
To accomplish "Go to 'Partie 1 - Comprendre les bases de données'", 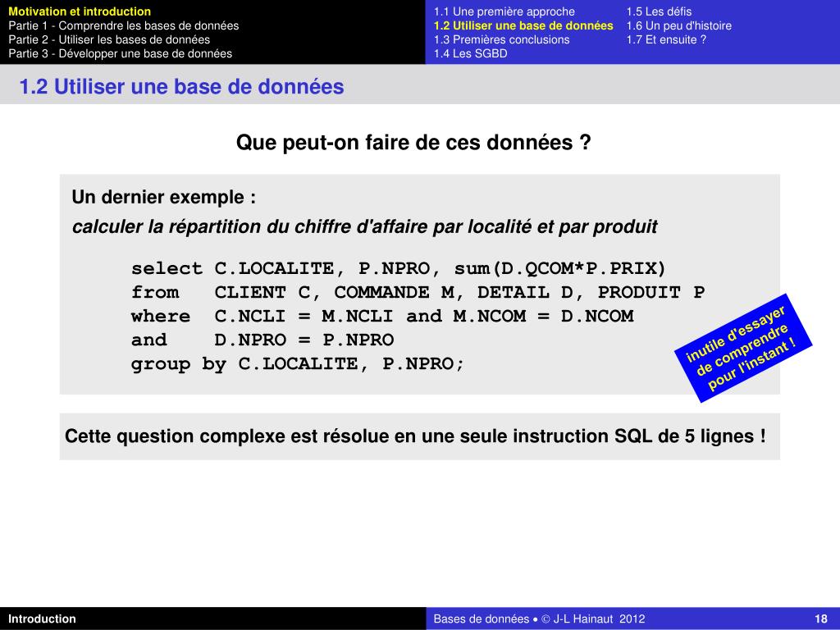I will 124,25.
